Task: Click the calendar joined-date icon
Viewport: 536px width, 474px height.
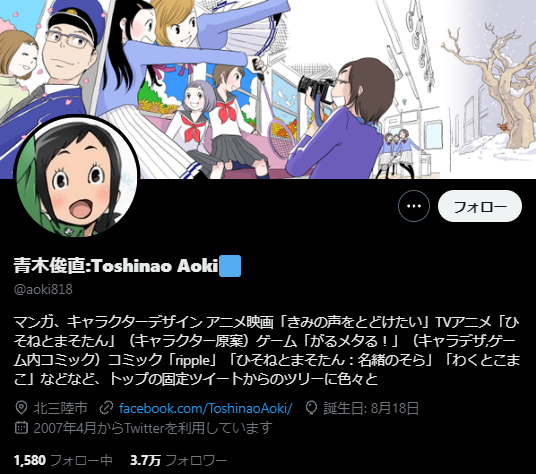Action: click(21, 428)
